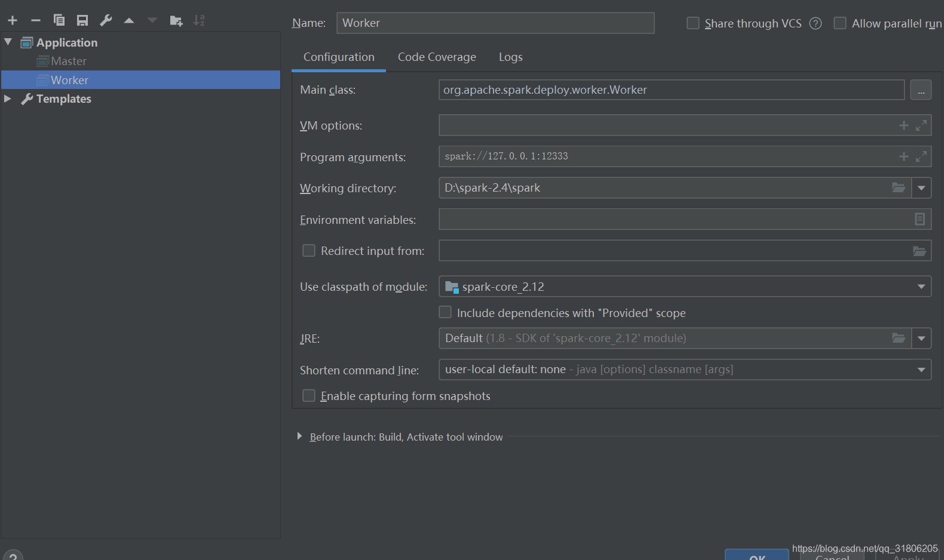Save configuration with the floppy disk icon

click(x=82, y=20)
